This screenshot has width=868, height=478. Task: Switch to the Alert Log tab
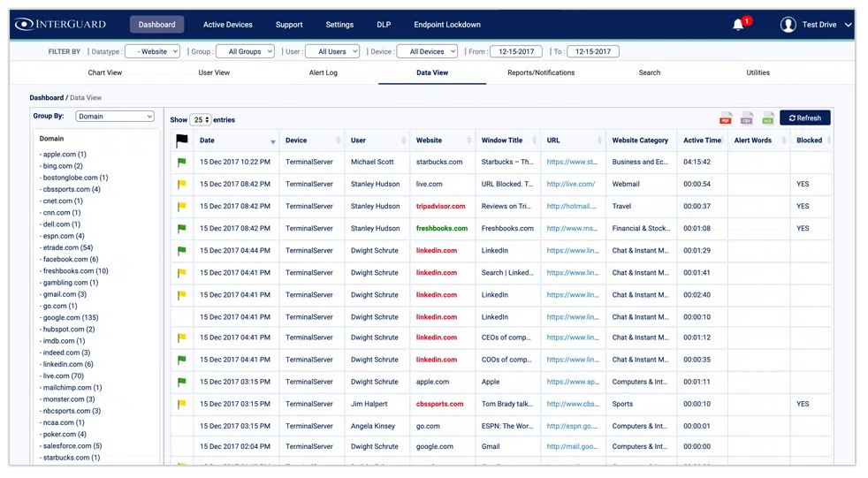pos(324,72)
